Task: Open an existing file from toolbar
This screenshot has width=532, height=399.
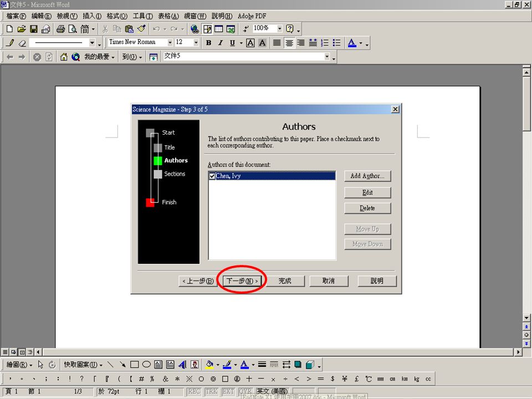Action: point(22,29)
